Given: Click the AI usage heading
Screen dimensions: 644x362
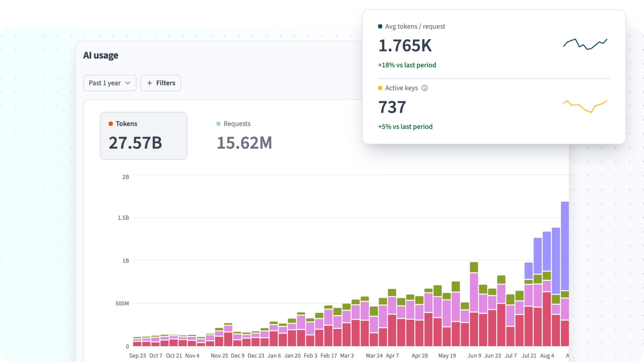Looking at the screenshot, I should pyautogui.click(x=101, y=55).
